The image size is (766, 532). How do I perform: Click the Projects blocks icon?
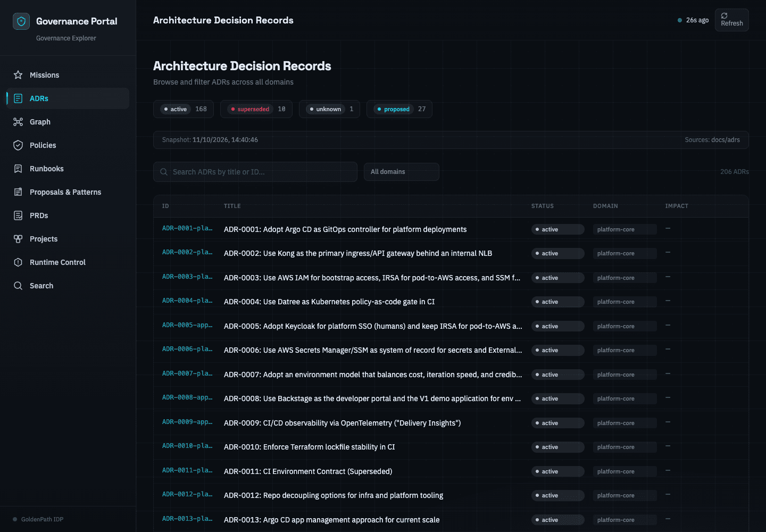pyautogui.click(x=18, y=239)
